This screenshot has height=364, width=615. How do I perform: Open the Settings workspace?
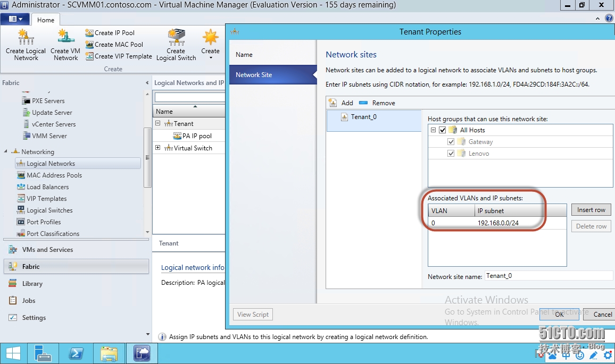(x=76, y=318)
